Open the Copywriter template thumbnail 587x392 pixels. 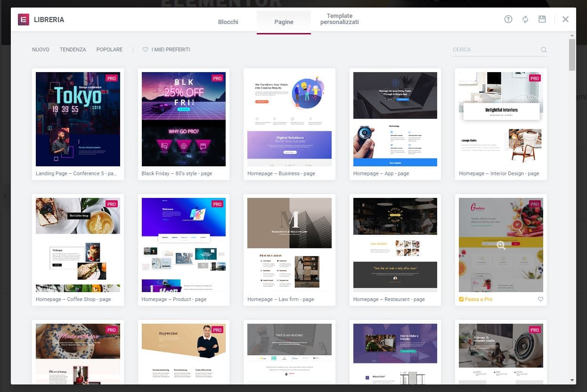coord(184,354)
